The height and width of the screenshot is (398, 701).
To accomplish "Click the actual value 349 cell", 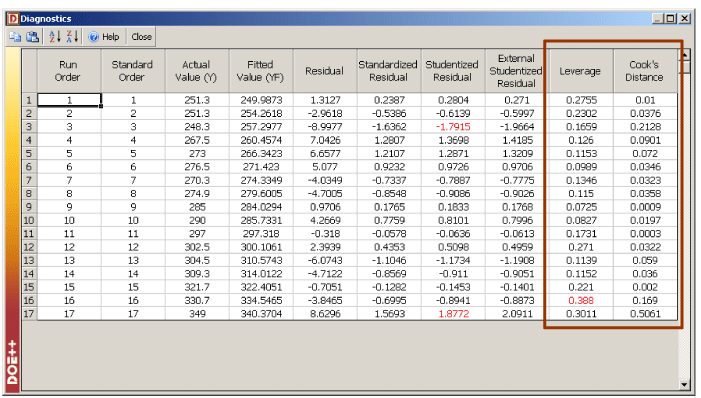I will click(197, 313).
